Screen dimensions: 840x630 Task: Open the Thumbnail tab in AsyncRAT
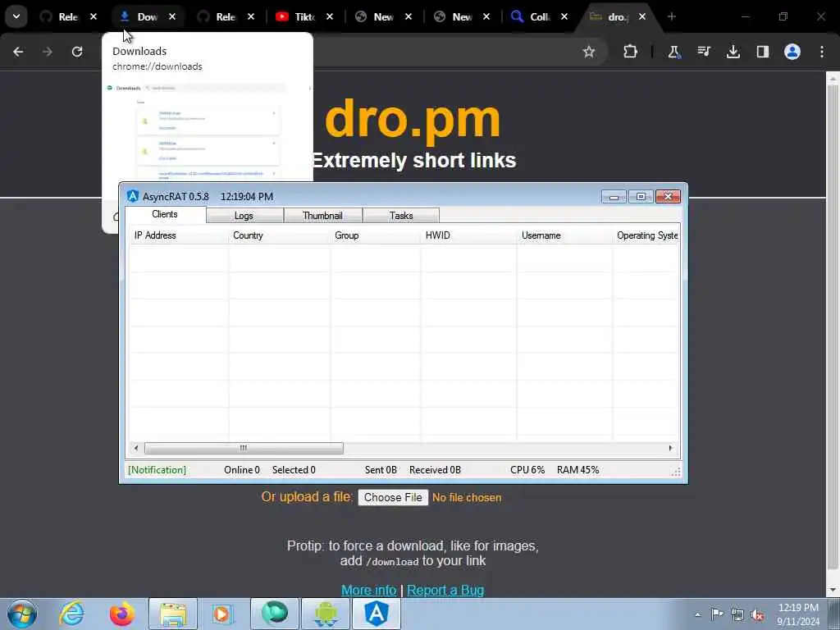322,216
